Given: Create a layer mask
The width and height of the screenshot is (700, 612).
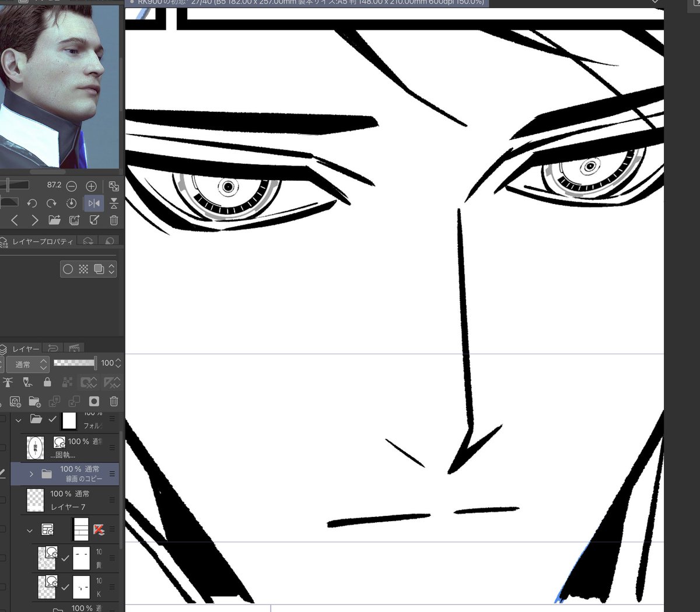Looking at the screenshot, I should 94,401.
